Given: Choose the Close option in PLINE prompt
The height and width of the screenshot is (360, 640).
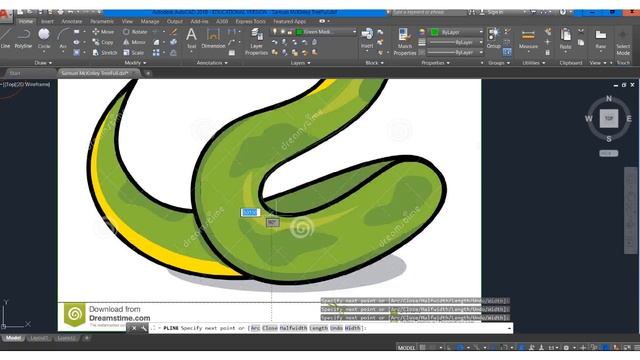Looking at the screenshot, I should [x=270, y=328].
